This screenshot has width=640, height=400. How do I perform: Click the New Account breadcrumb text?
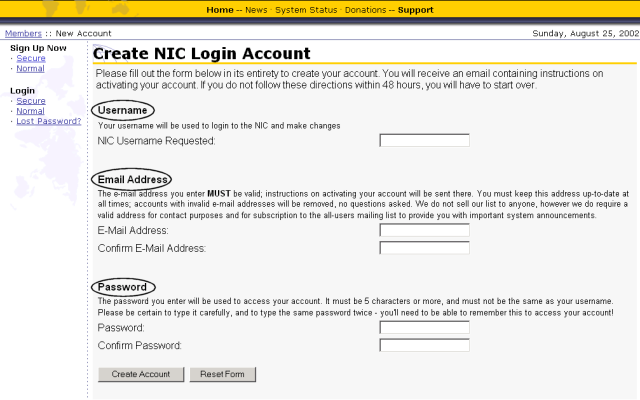[x=84, y=33]
